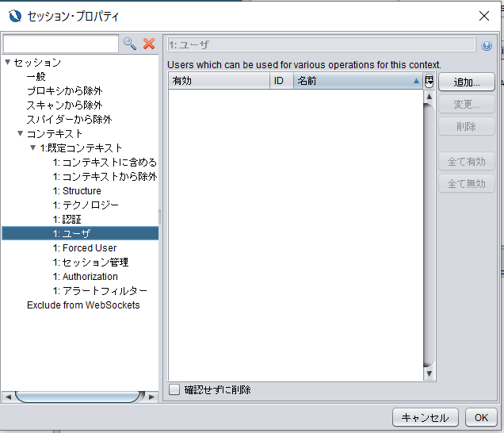The height and width of the screenshot is (433, 504).
Task: Sort table by ID column header
Action: 281,81
